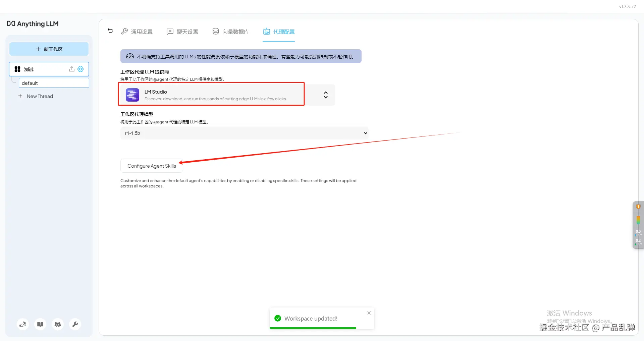Click the 通用设置 wrench icon
The image size is (644, 341).
pyautogui.click(x=124, y=31)
